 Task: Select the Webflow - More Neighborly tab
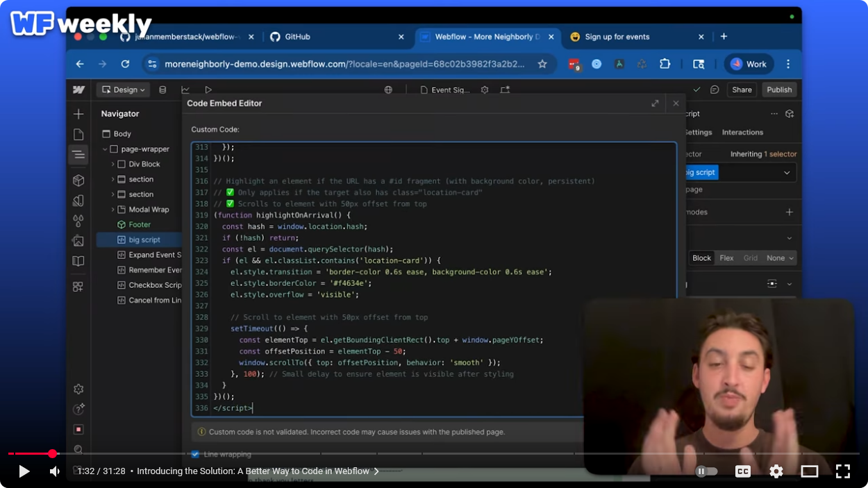point(486,37)
